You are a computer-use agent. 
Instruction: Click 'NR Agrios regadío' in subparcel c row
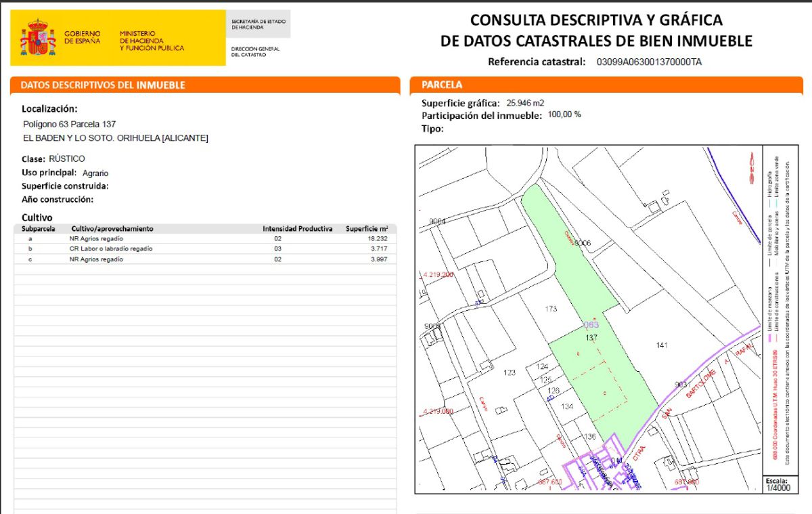(96, 259)
